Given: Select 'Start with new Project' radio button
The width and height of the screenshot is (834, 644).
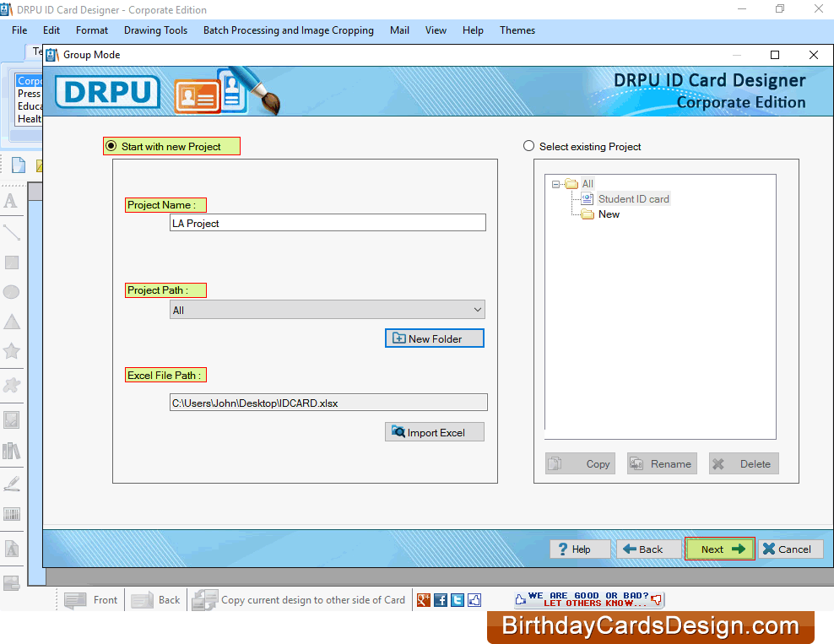Looking at the screenshot, I should (x=111, y=146).
